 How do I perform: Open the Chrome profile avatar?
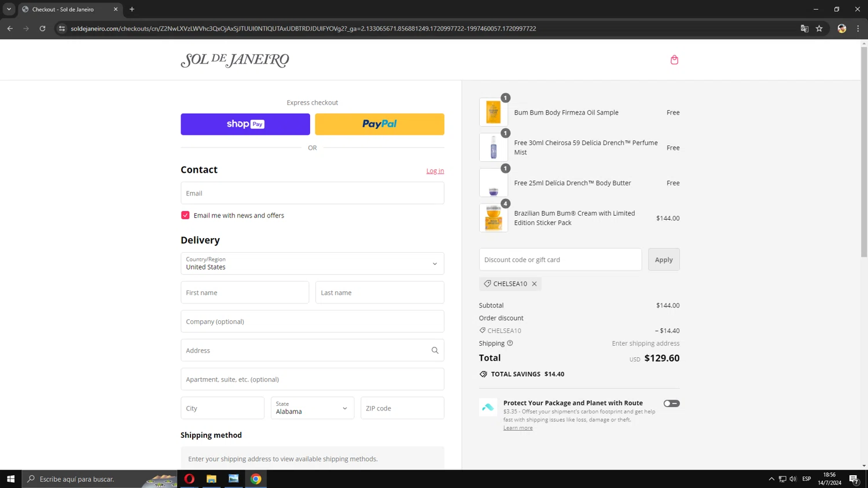click(x=842, y=28)
